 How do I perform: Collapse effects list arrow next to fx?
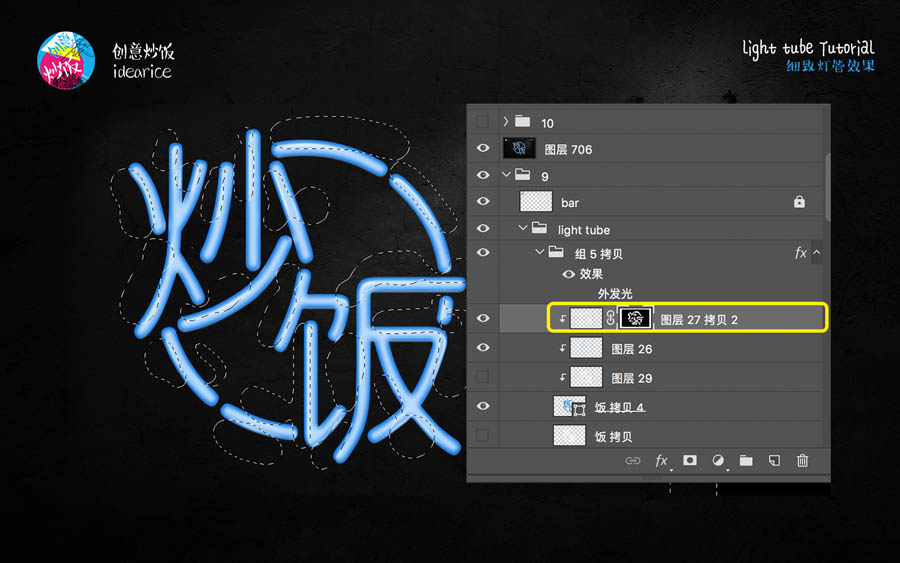click(x=817, y=253)
